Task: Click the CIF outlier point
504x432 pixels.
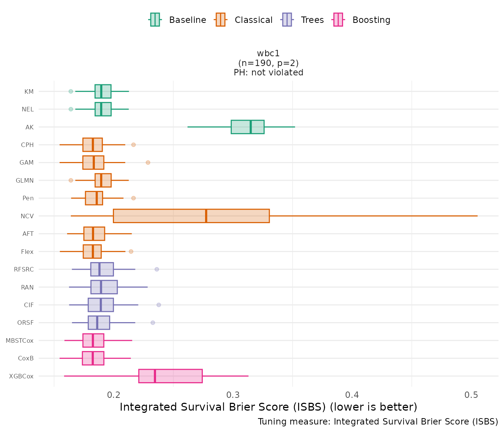Action: [x=159, y=305]
